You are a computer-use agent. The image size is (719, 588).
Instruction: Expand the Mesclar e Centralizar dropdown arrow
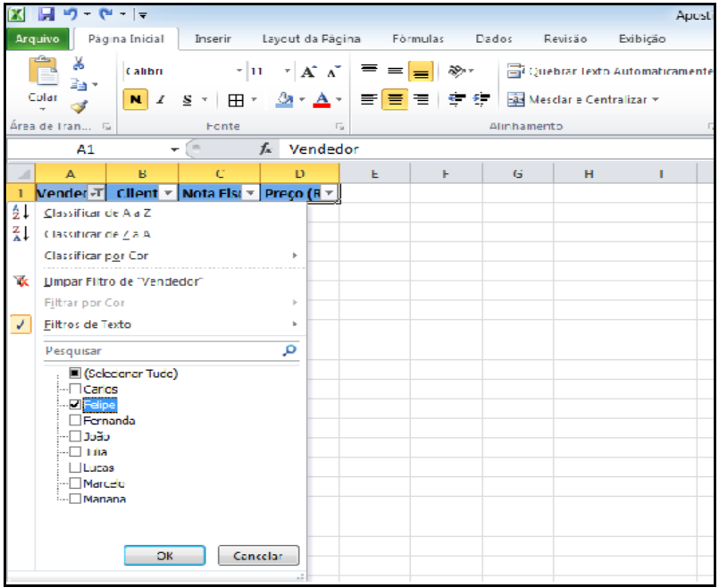pos(656,100)
